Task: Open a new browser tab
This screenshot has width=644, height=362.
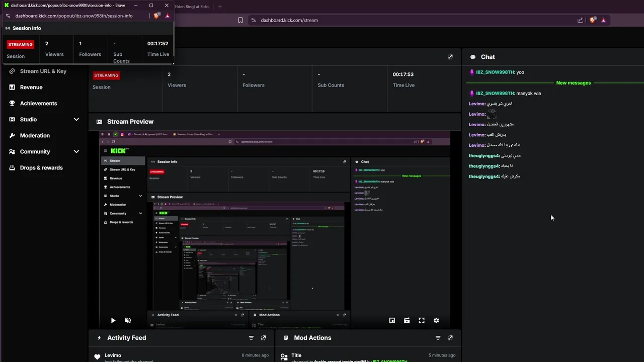Action: pos(220,7)
